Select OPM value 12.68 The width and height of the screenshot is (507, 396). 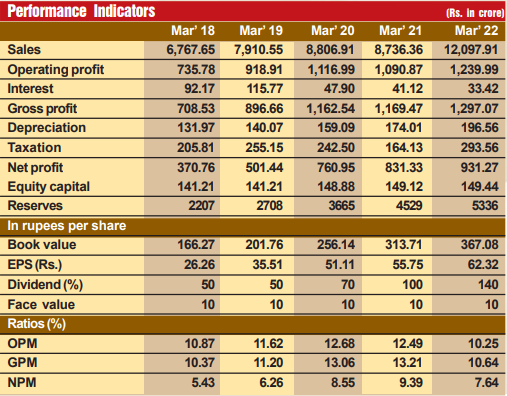point(340,343)
